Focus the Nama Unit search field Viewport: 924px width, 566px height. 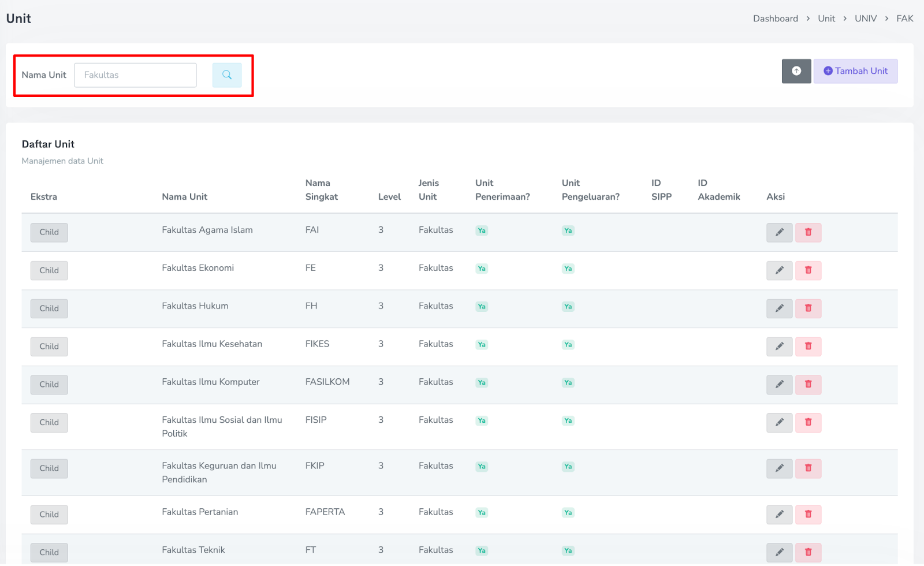pos(135,75)
